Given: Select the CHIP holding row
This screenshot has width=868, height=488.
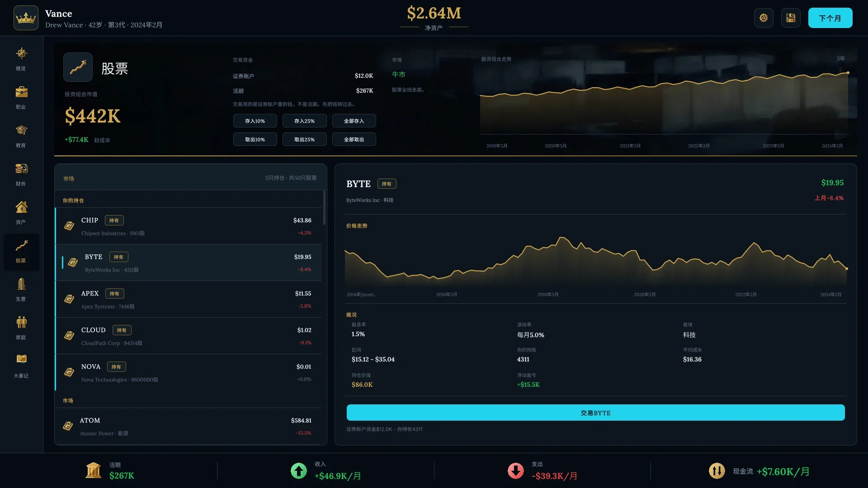Looking at the screenshot, I should [x=189, y=226].
